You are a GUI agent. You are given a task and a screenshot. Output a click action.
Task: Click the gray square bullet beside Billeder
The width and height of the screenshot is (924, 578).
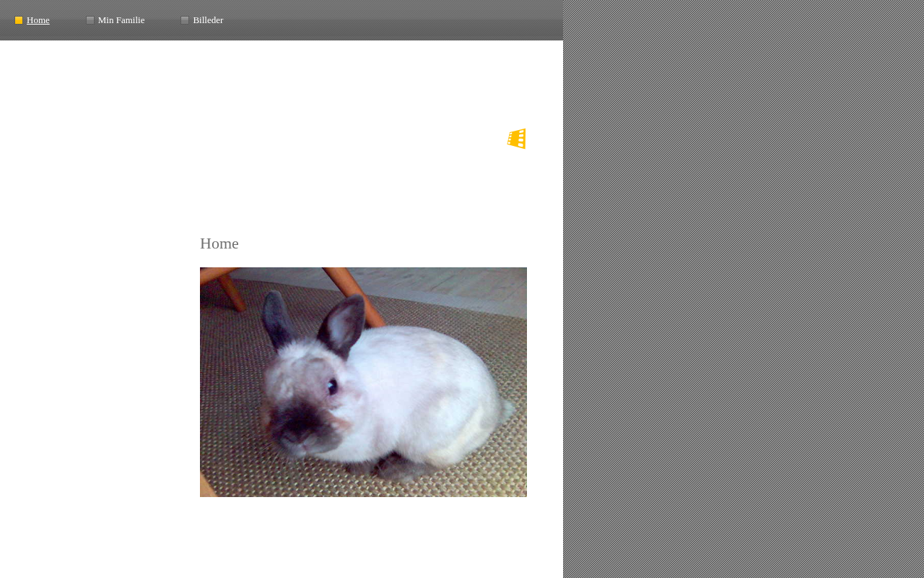185,20
